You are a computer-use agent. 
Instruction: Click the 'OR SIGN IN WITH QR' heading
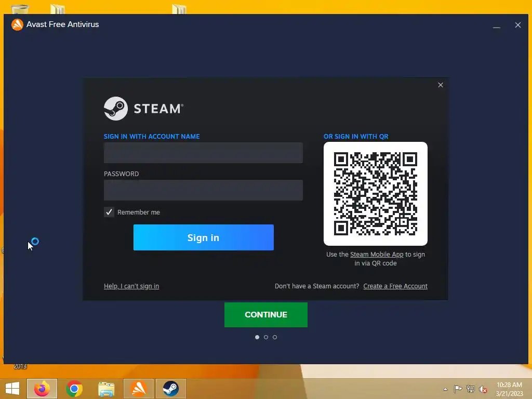click(x=356, y=137)
